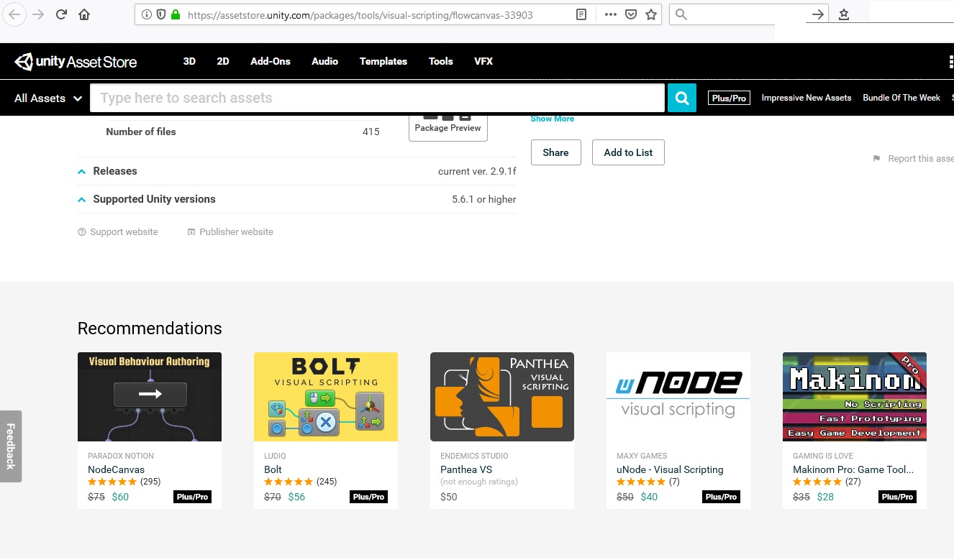Focus the Type here to search assets field
This screenshot has width=954, height=560.
coord(377,98)
